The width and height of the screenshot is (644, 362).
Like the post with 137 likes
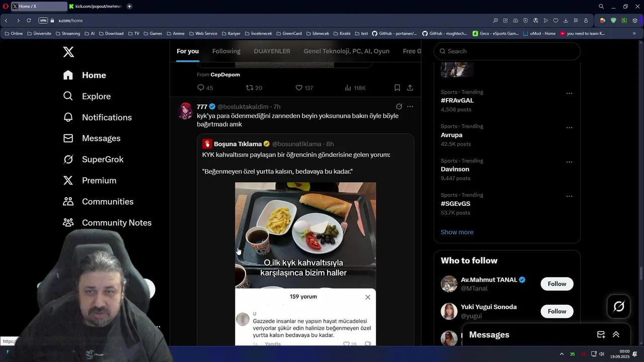299,87
